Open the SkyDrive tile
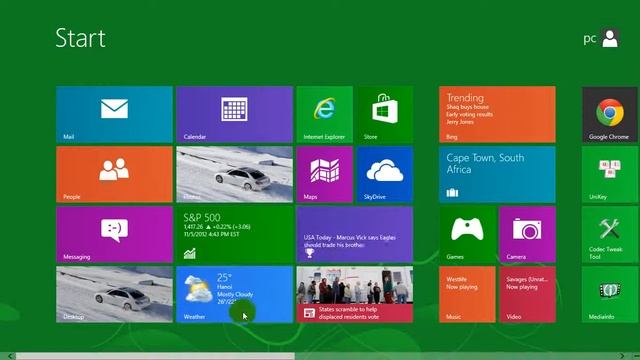640x360 pixels. (385, 174)
